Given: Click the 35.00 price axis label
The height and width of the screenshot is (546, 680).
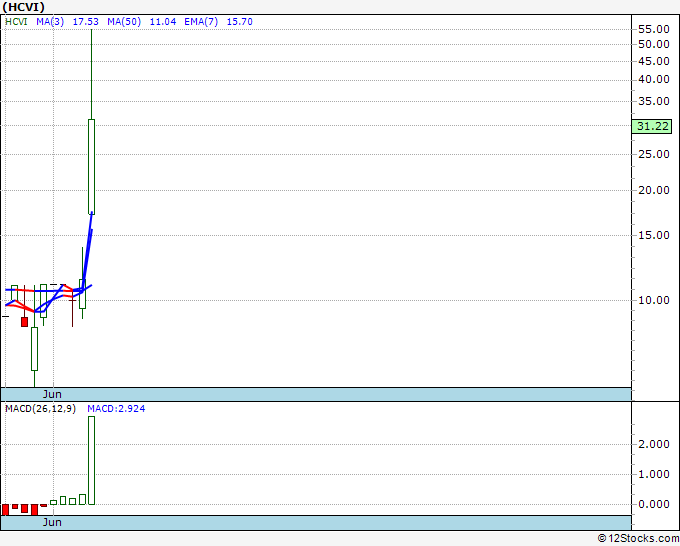Looking at the screenshot, I should coord(654,101).
